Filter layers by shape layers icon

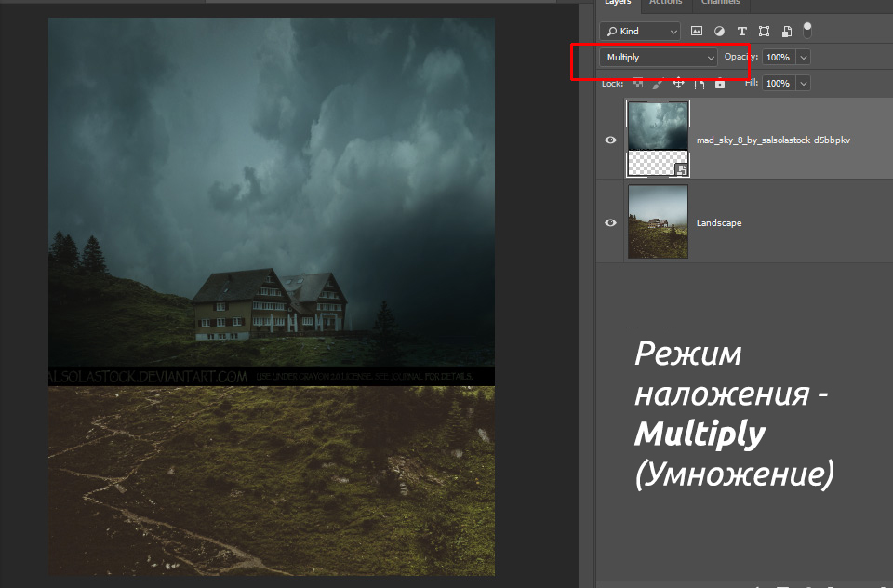[765, 32]
